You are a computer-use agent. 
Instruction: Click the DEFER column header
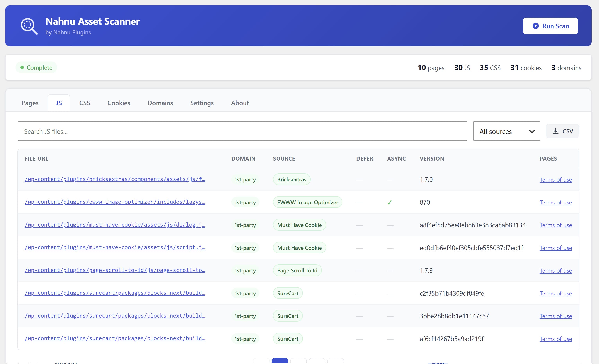[x=365, y=159]
